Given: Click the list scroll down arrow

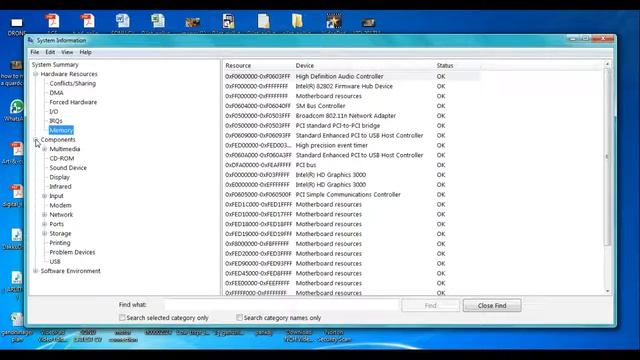Looking at the screenshot, I should click(607, 291).
